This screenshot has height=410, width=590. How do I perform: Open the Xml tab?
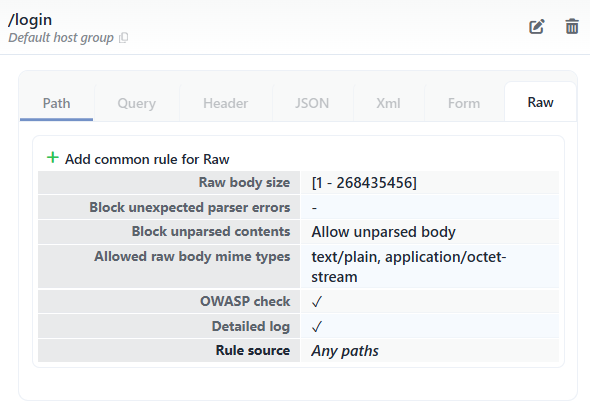click(x=388, y=103)
